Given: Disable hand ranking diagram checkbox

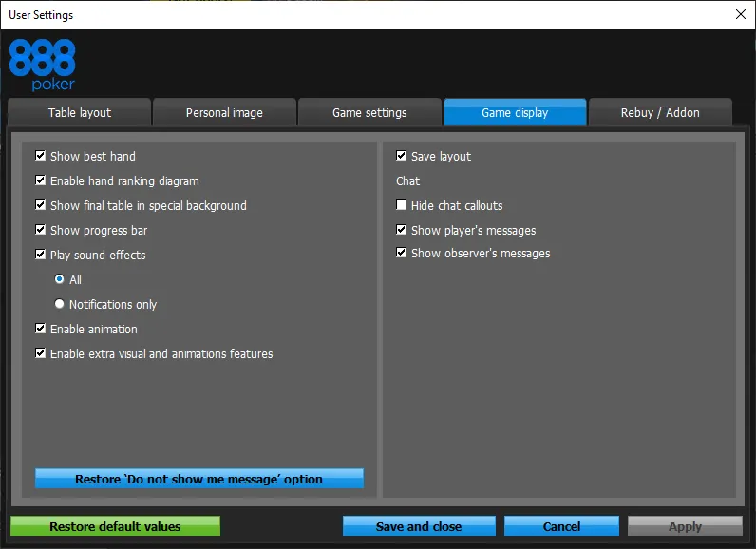Looking at the screenshot, I should [41, 180].
